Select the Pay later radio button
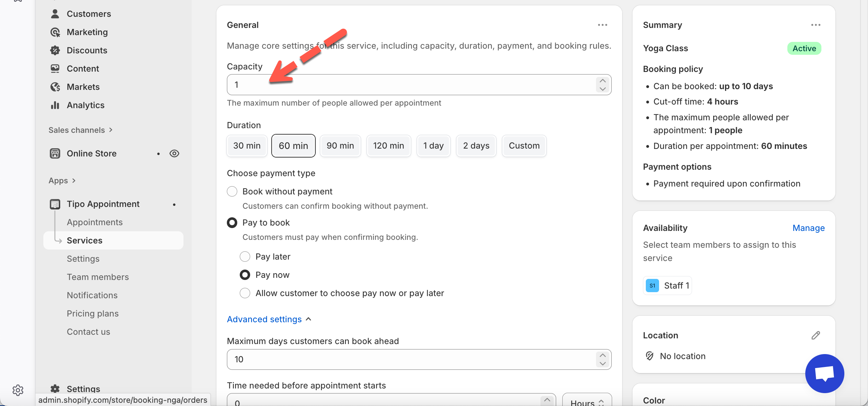The height and width of the screenshot is (406, 868). pos(245,257)
